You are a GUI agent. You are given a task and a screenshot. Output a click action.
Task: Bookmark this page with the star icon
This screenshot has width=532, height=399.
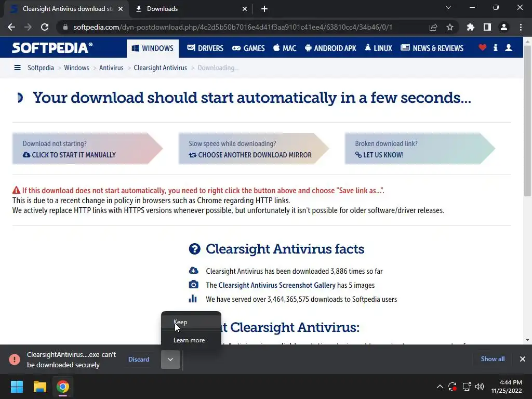pos(450,27)
